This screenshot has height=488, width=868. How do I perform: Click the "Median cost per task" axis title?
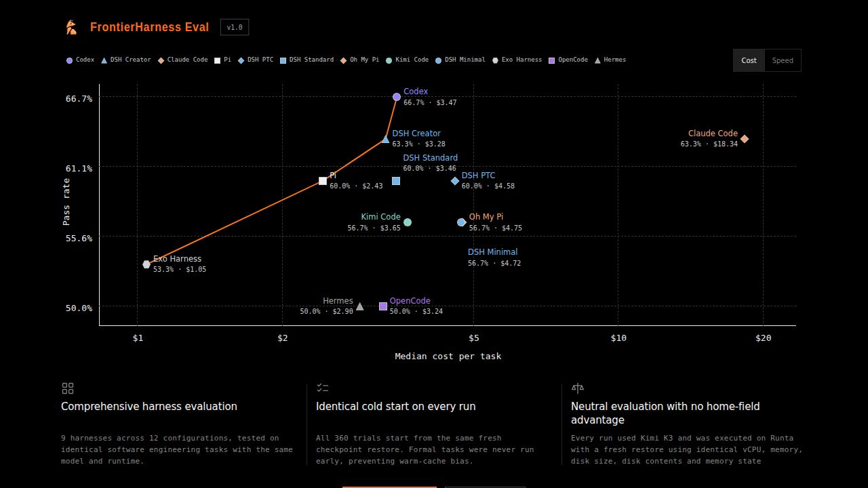pyautogui.click(x=448, y=356)
